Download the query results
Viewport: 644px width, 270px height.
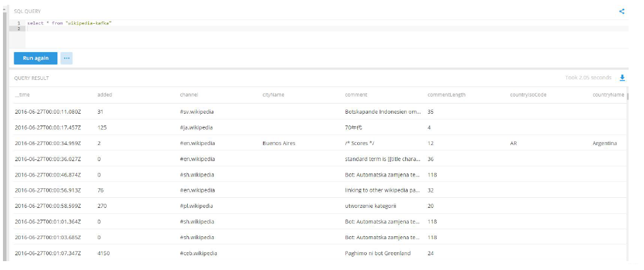(x=622, y=78)
